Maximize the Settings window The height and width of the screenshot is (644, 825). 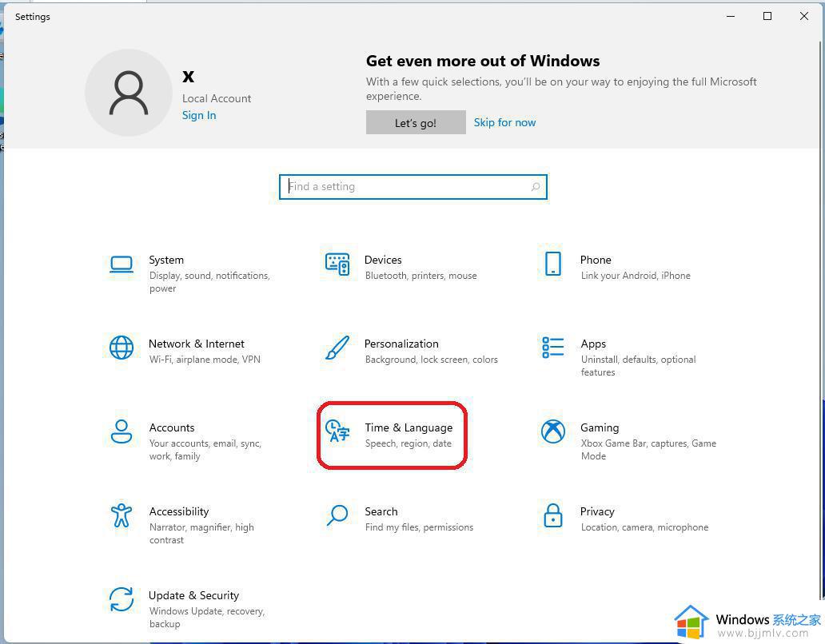767,16
